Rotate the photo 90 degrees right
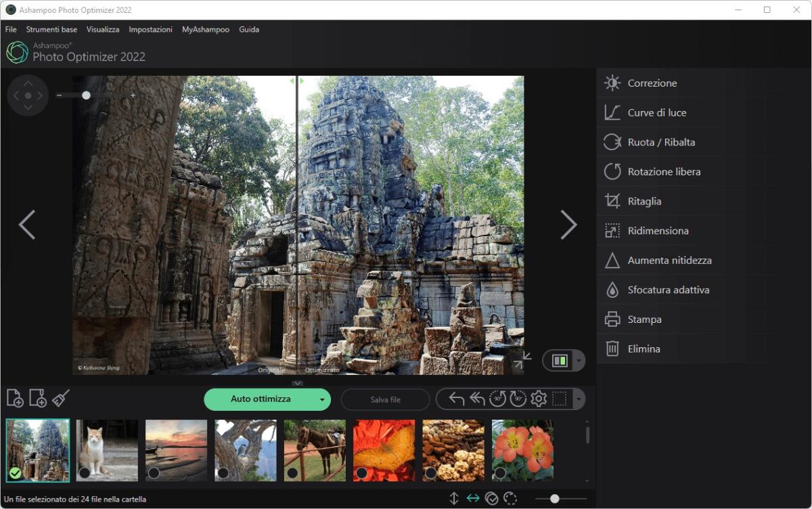 [x=518, y=399]
